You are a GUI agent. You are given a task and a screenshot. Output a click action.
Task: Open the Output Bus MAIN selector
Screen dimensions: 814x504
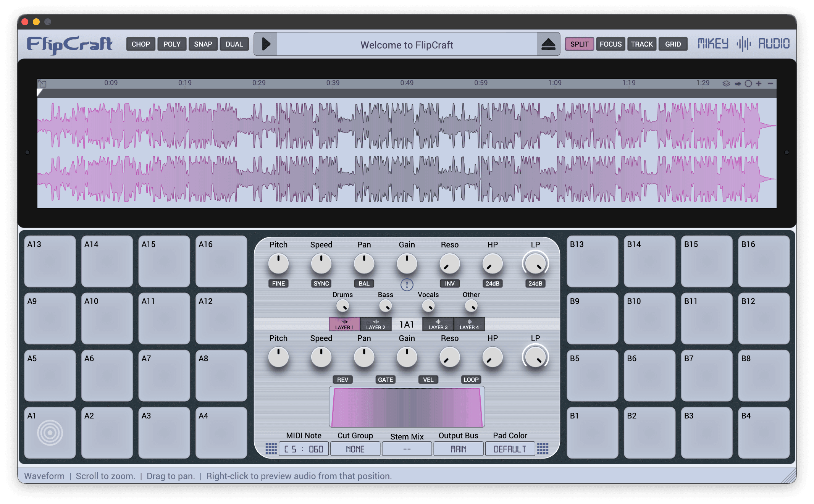click(458, 449)
